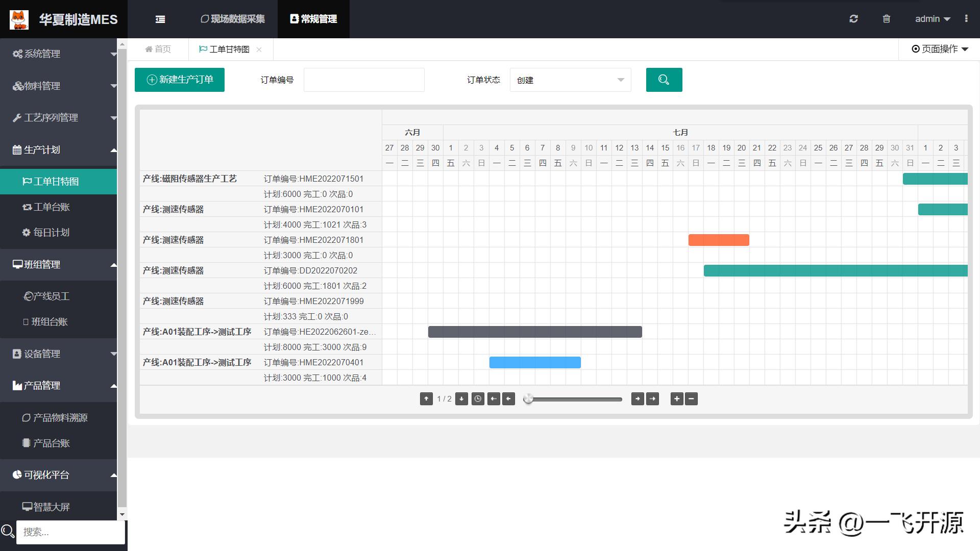Screen dimensions: 980x551
Task: Click the trash clear-cache icon in the top bar
Action: point(886,19)
